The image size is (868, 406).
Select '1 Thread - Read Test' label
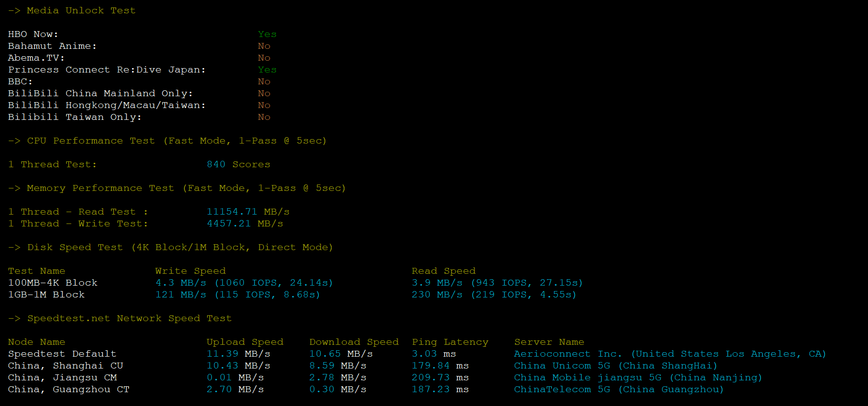click(71, 212)
